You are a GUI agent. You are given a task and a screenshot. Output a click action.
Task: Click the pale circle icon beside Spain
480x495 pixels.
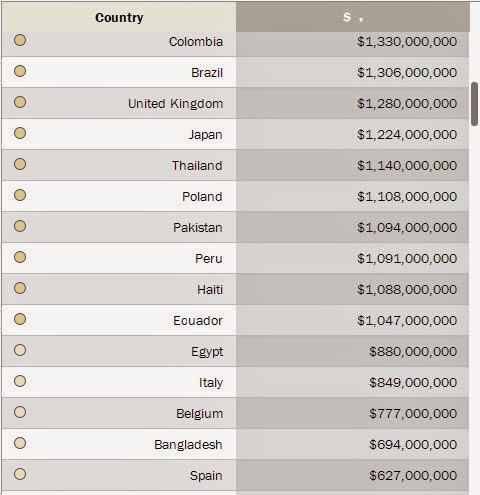(x=20, y=474)
